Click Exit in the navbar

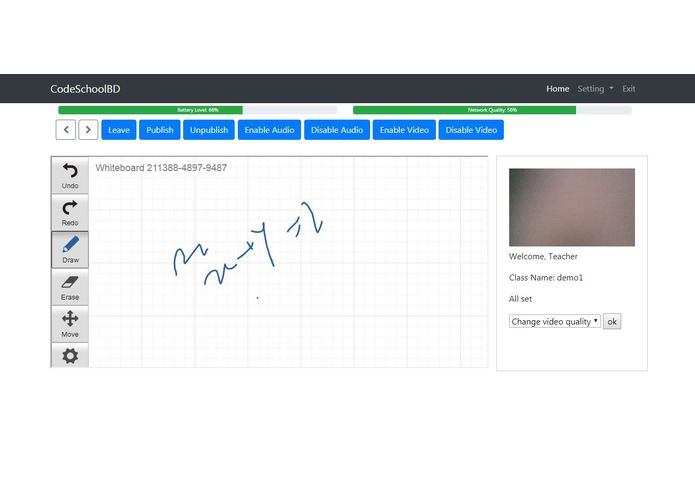pos(629,89)
